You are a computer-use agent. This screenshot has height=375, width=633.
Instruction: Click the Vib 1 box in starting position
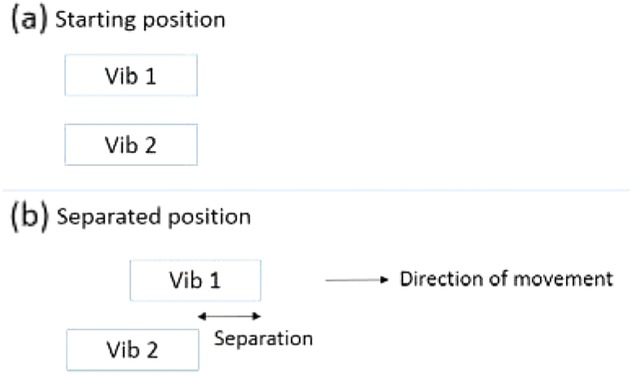coord(131,75)
